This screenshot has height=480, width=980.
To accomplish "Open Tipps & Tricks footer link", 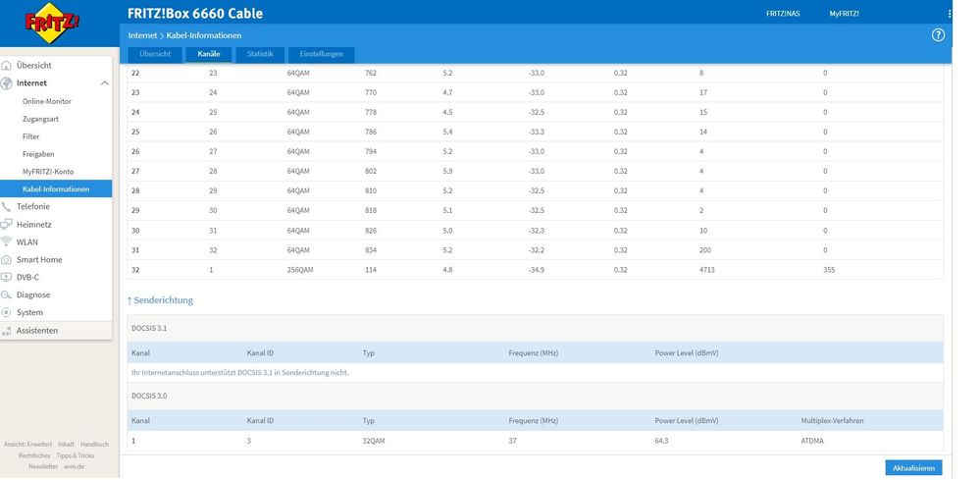I will [75, 455].
